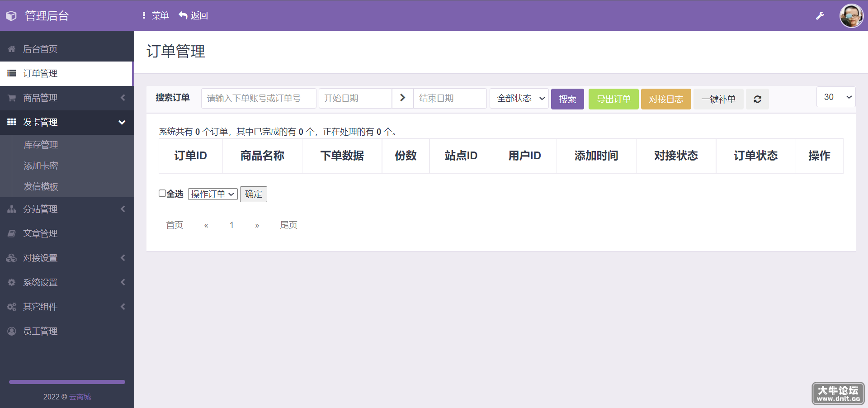This screenshot has width=868, height=408.
Task: Click the cart icon for 商品管理
Action: (x=12, y=98)
